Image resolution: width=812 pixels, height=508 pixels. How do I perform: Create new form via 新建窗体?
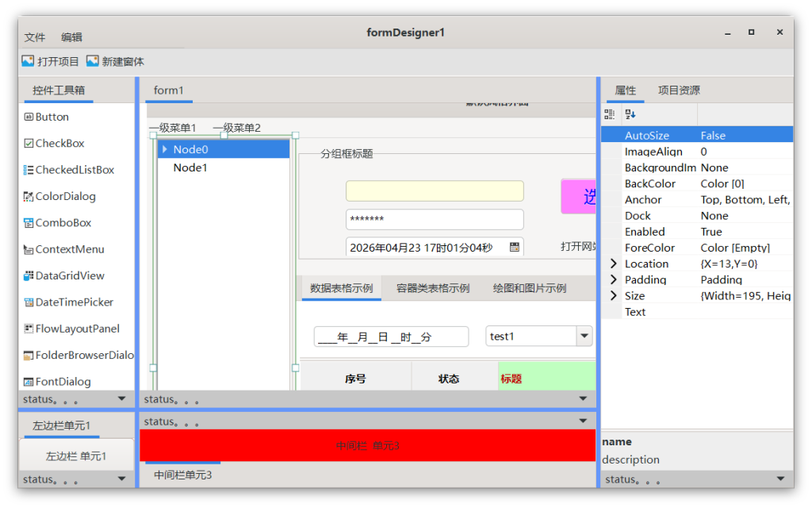[116, 61]
